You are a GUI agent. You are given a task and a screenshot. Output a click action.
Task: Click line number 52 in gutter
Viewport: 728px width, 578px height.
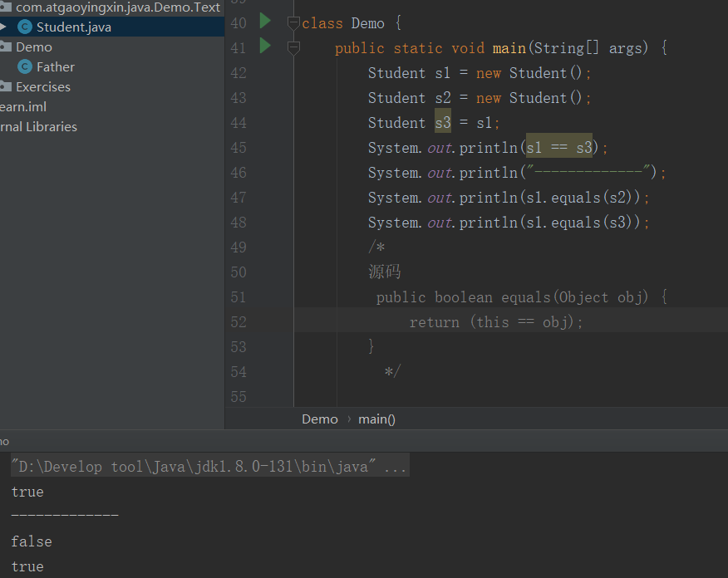click(239, 322)
